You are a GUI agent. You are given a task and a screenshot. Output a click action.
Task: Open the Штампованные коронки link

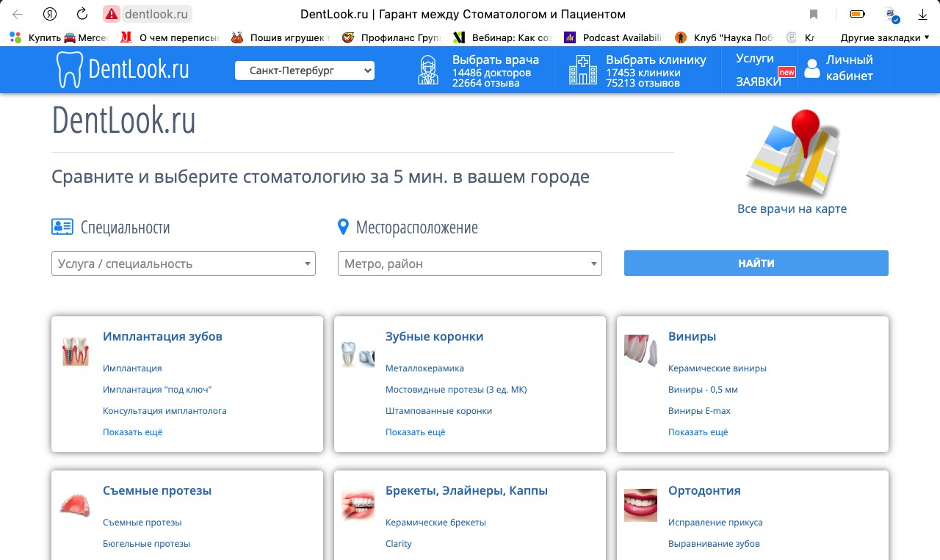click(439, 411)
